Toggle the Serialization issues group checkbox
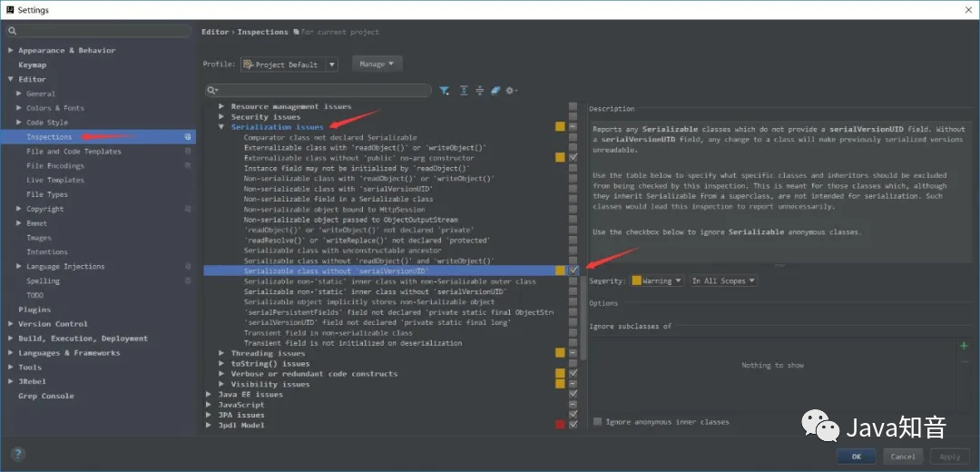The height and width of the screenshot is (472, 980). (573, 127)
